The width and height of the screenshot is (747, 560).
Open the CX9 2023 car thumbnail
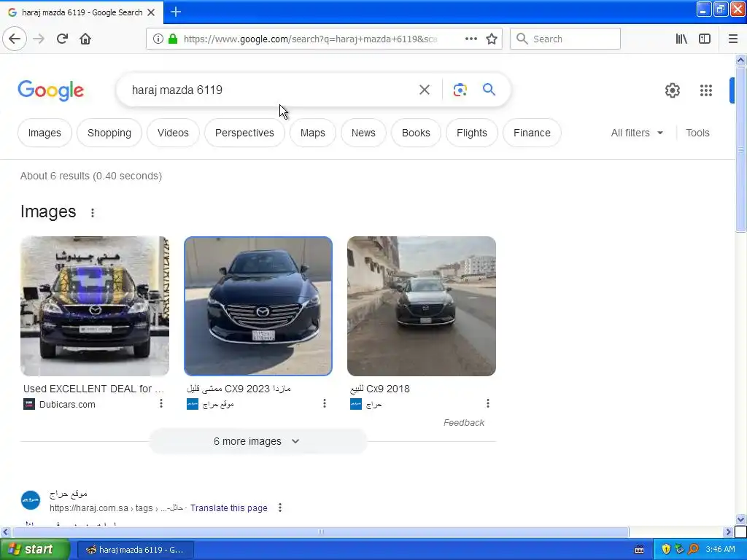tap(258, 306)
